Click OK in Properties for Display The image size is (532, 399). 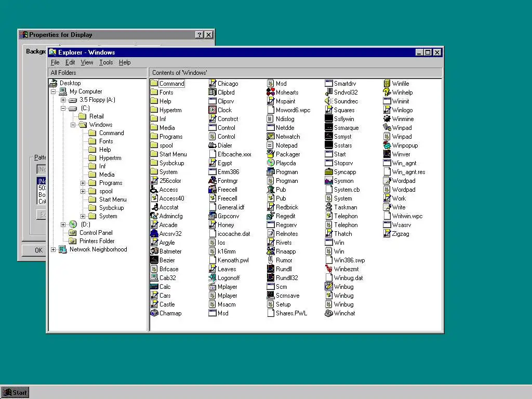[x=34, y=250]
